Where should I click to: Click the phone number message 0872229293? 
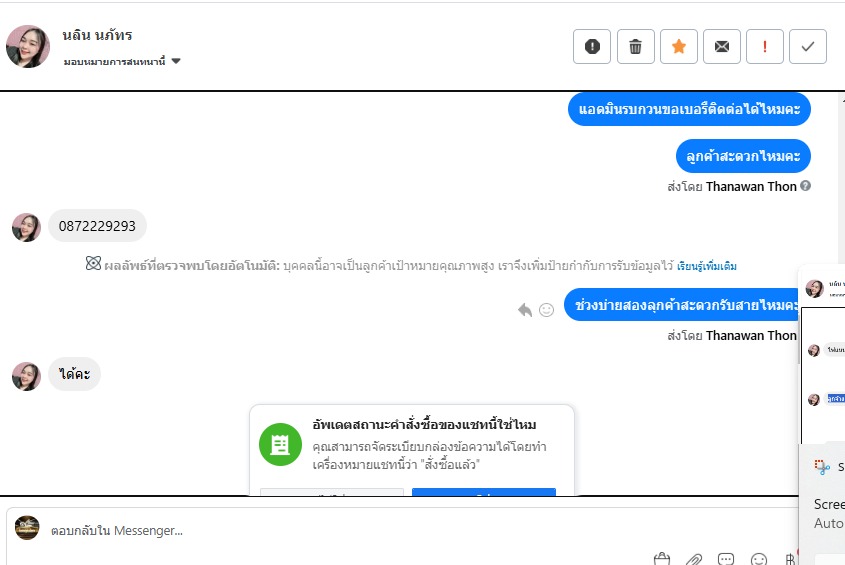click(x=97, y=226)
